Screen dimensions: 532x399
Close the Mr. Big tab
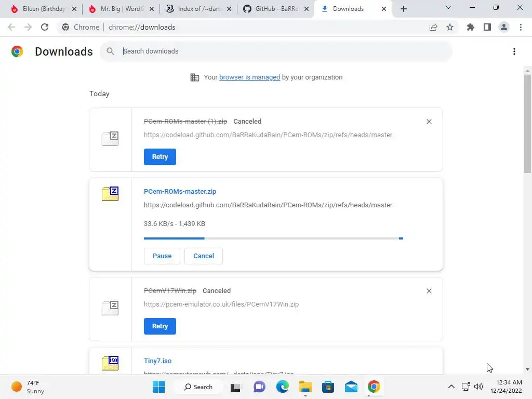pyautogui.click(x=152, y=9)
